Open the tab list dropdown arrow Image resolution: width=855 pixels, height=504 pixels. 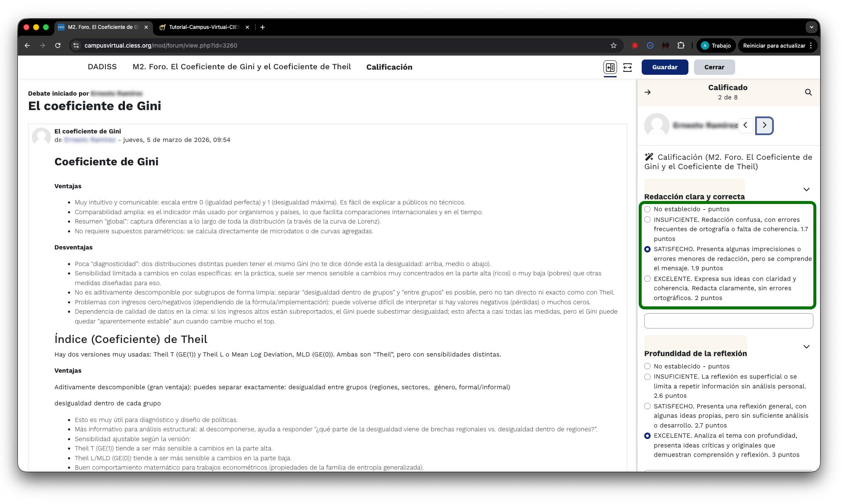811,27
